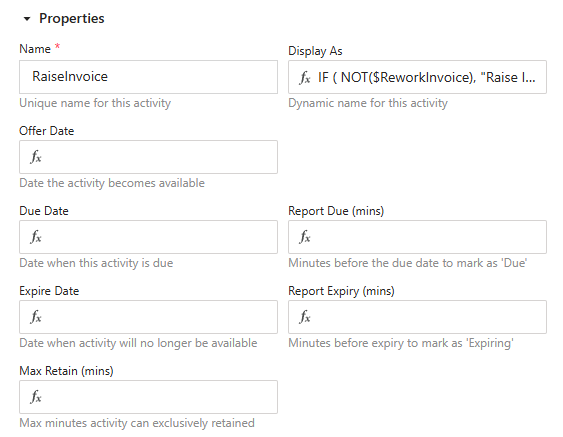Select the Properties section heading text
The width and height of the screenshot is (563, 437).
[x=71, y=19]
